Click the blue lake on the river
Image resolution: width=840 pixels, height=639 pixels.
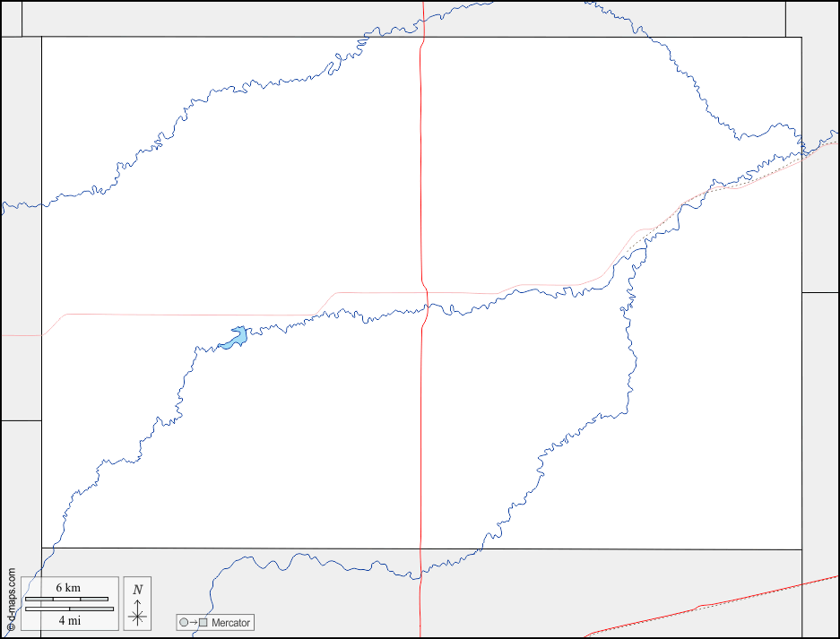237,338
